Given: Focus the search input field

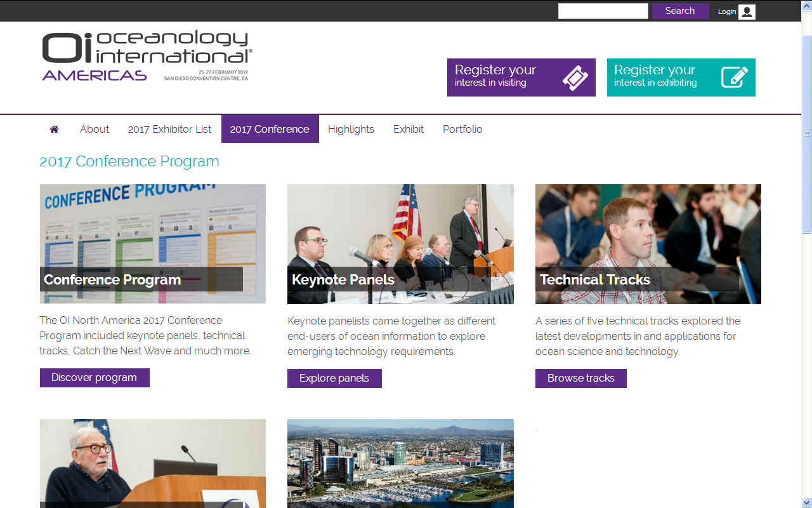Looking at the screenshot, I should click(603, 11).
